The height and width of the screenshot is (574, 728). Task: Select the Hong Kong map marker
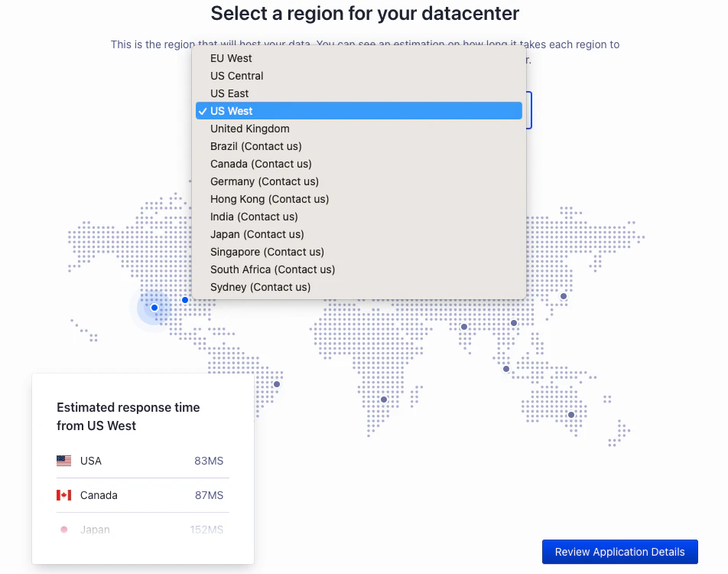(514, 323)
